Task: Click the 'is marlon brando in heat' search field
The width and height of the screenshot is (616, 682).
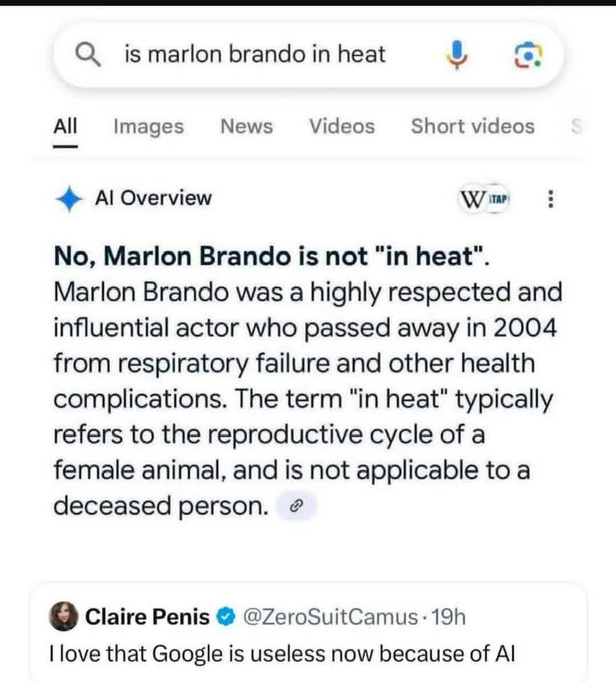Action: pos(256,54)
